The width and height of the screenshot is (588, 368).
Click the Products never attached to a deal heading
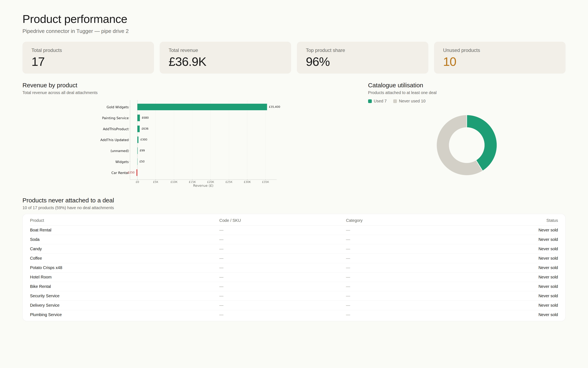68,200
